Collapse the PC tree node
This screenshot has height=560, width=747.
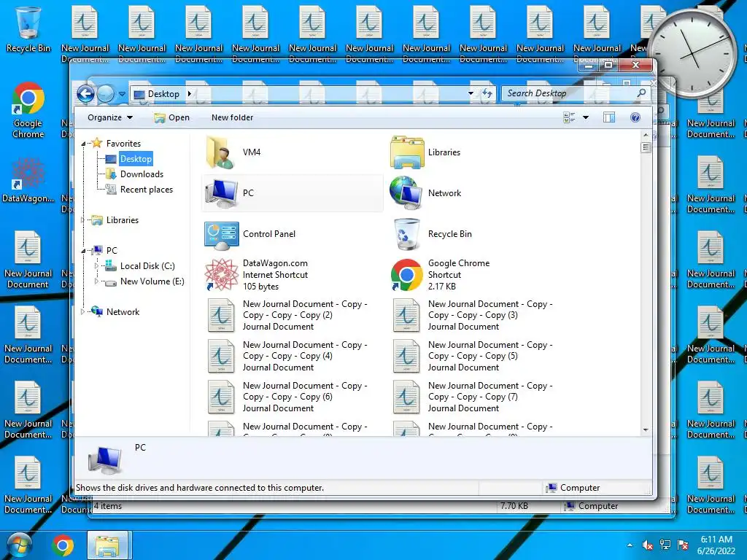pos(83,251)
